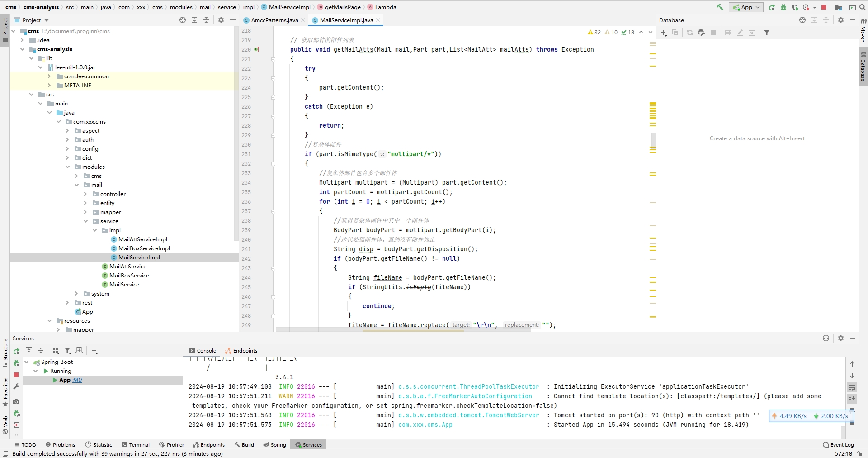Click the thread dump camera icon
This screenshot has height=458, width=868.
[16, 401]
